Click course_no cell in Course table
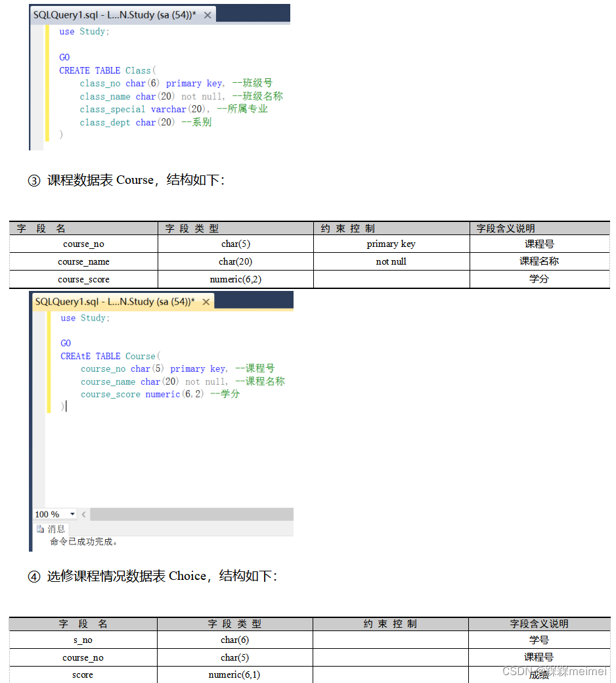This screenshot has width=616, height=683. (x=83, y=244)
